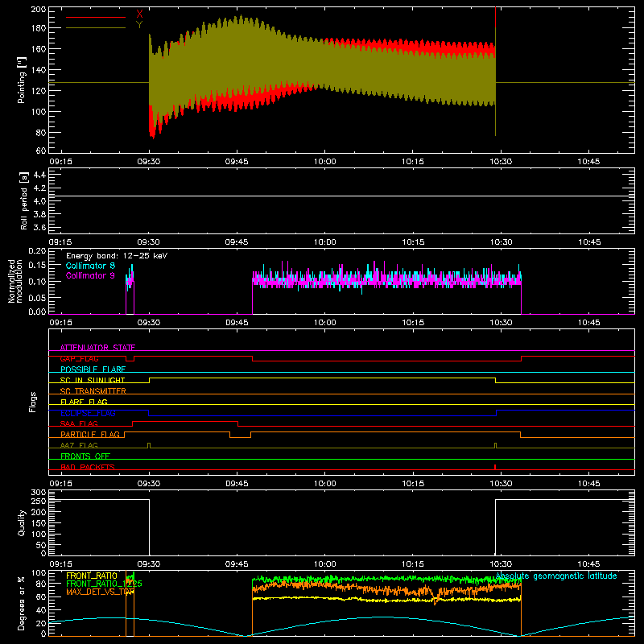Click the orange MAX_DET_VS_TOT legend entry
Screen dimensions: 644x644
coord(100,592)
